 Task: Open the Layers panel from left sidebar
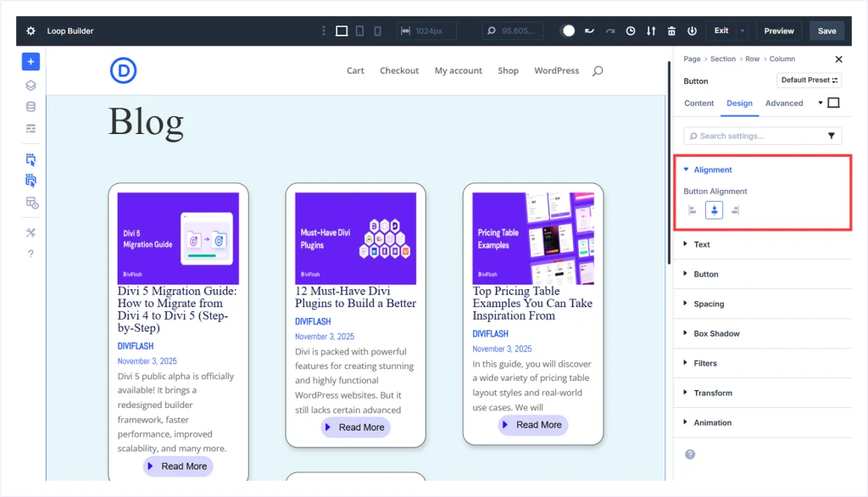click(31, 85)
